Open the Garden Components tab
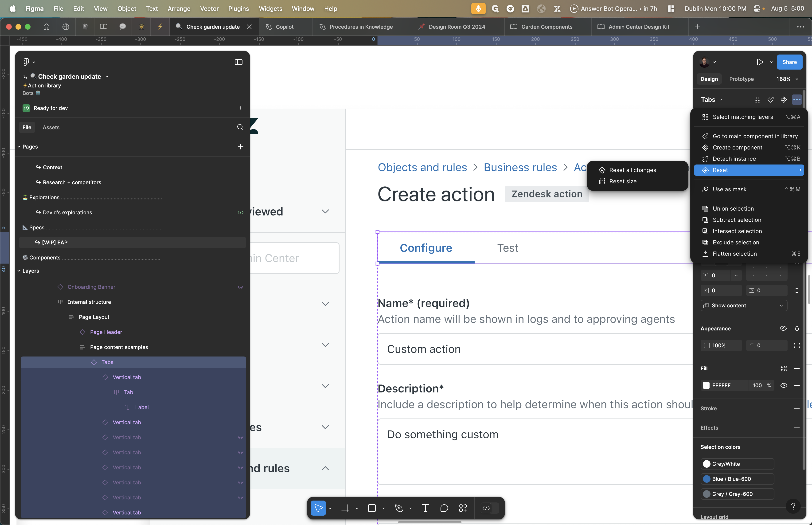Viewport: 812px width, 525px height. point(547,27)
